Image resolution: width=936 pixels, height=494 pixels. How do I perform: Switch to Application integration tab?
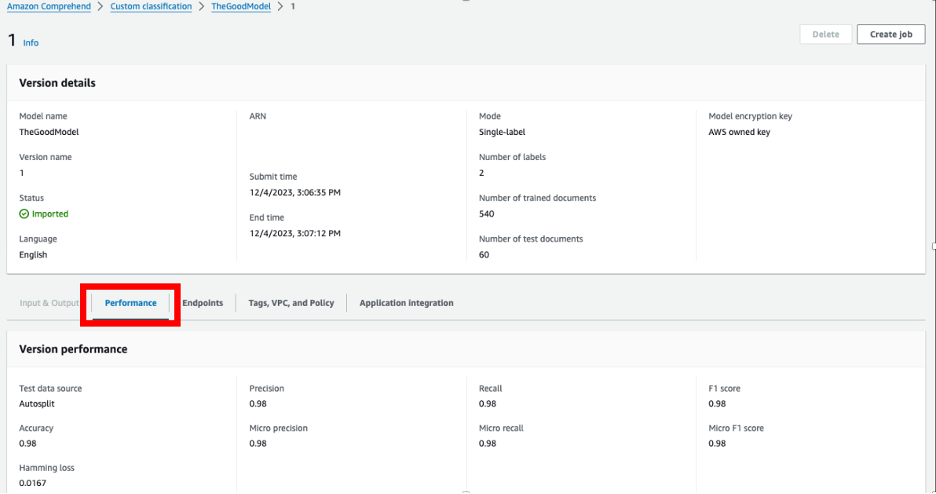406,303
